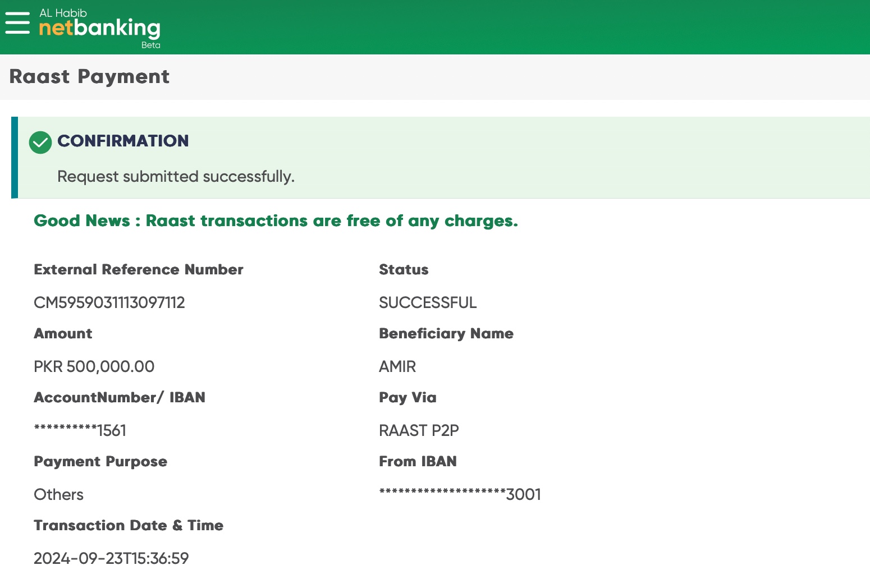Image resolution: width=870 pixels, height=588 pixels.
Task: Click the PKR 500,000.00 amount
Action: click(94, 367)
